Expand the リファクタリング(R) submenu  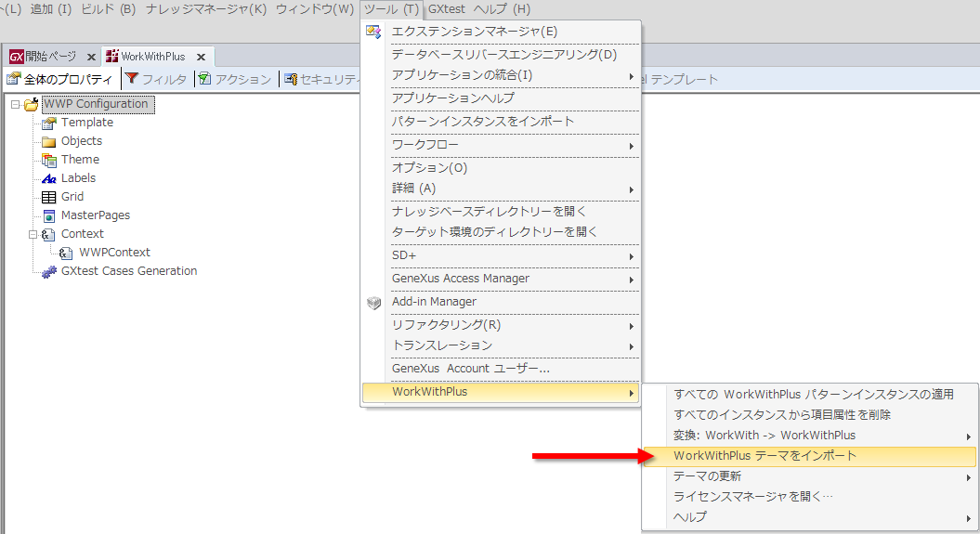pyautogui.click(x=632, y=326)
